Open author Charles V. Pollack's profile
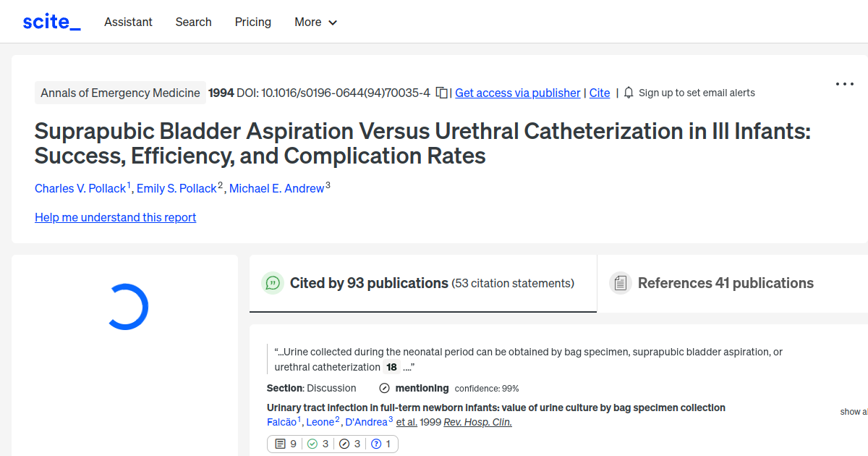 point(80,188)
